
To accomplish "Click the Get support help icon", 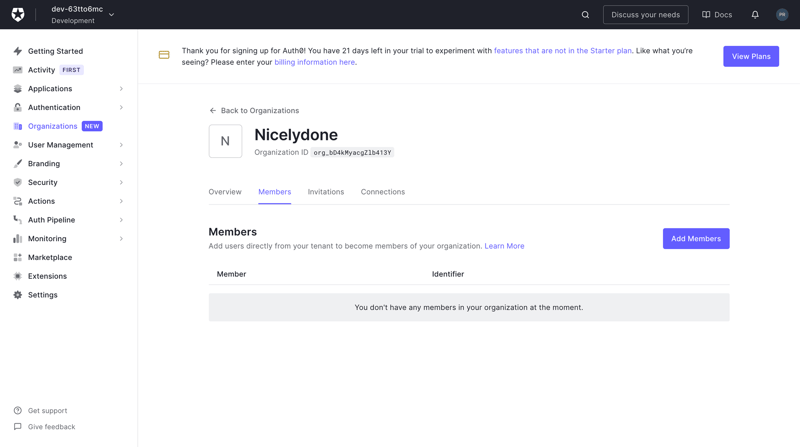I will (x=18, y=410).
